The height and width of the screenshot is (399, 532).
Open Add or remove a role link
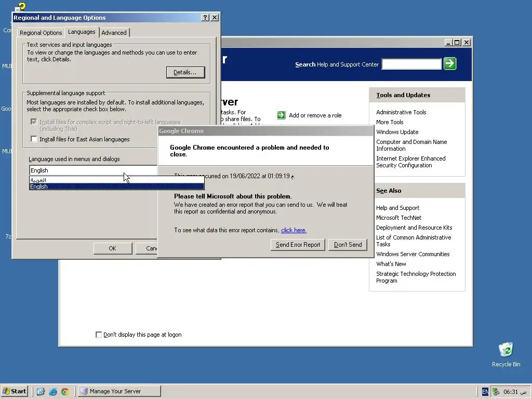tap(315, 115)
